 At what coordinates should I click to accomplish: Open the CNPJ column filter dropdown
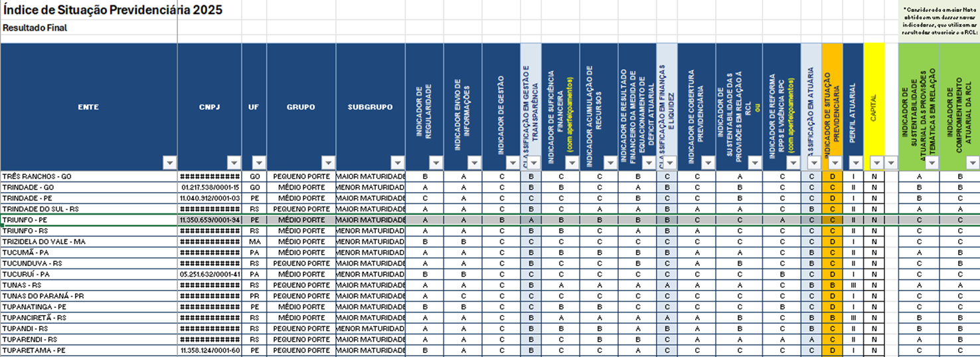pyautogui.click(x=234, y=163)
